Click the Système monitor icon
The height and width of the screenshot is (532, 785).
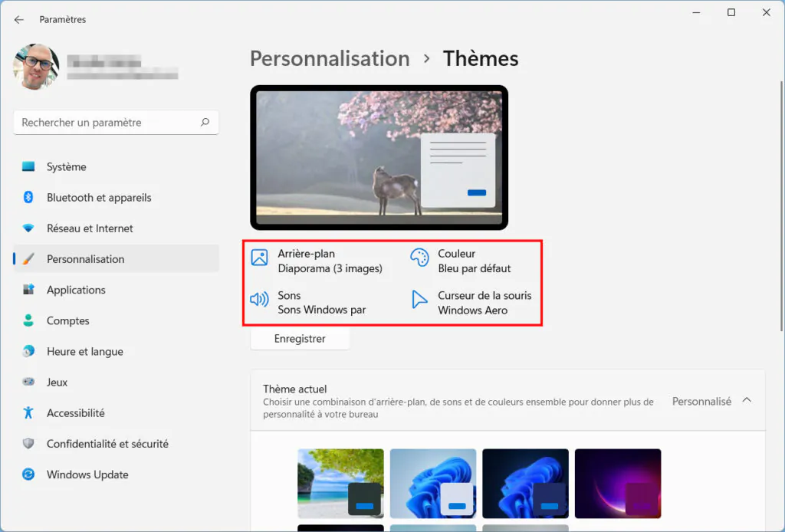coord(28,166)
